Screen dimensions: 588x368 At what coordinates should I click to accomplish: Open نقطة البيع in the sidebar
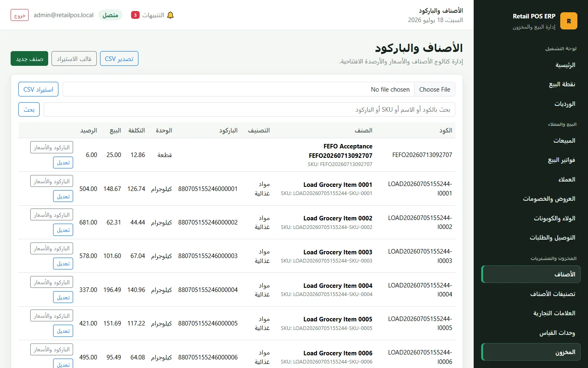[531, 84]
